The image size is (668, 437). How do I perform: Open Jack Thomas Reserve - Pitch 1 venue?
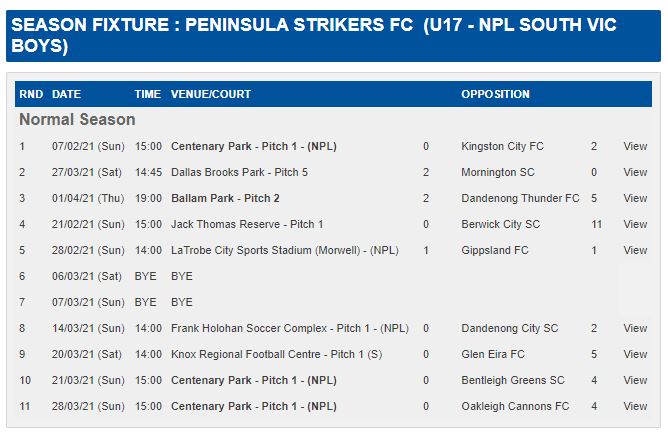[x=247, y=224]
